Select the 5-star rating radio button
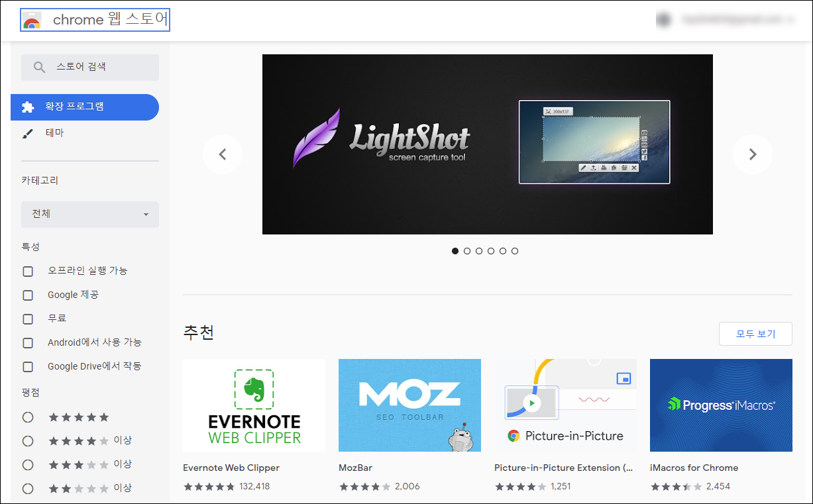 pos(27,417)
